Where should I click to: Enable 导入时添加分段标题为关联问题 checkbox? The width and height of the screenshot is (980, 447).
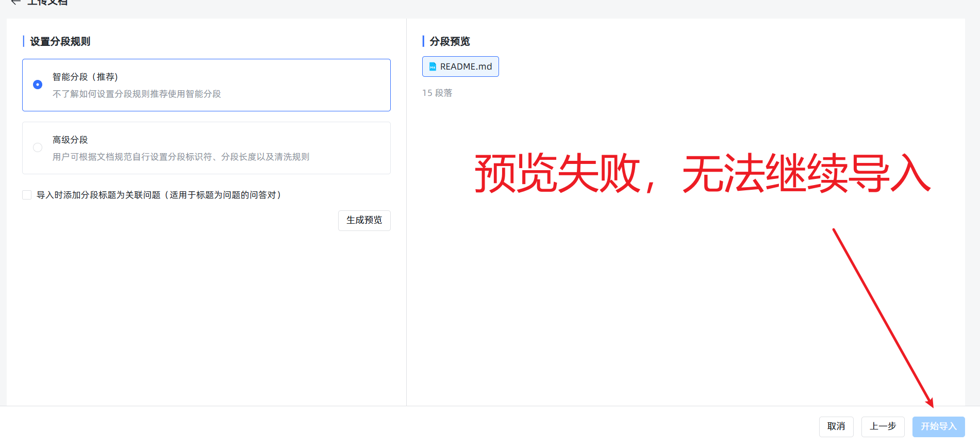coord(27,195)
